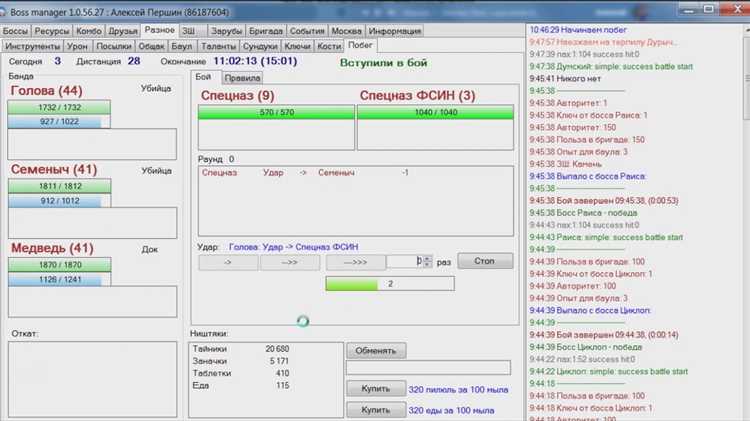This screenshot has height=421, width=750.
Task: Click the strike repeat count input field
Action: (404, 261)
